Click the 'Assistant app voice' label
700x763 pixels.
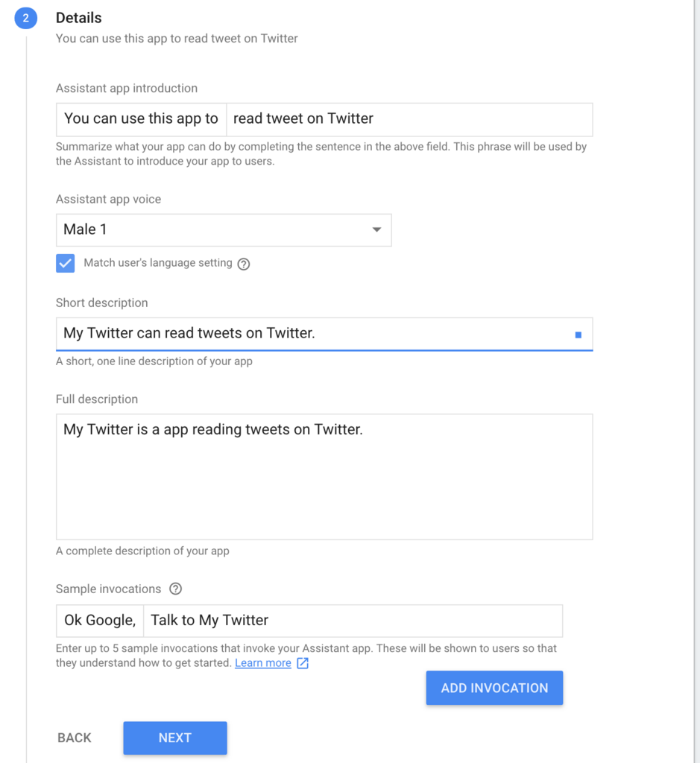coord(108,199)
